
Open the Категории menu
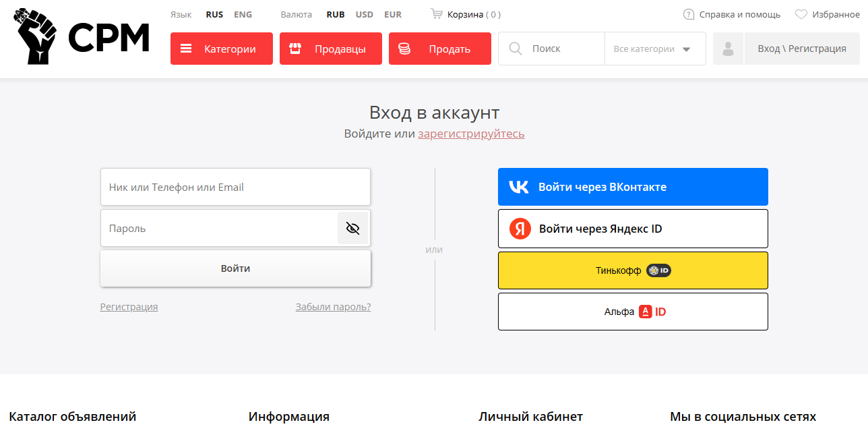(x=222, y=49)
